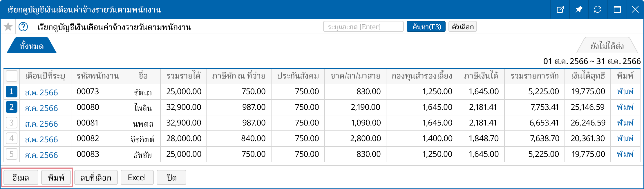
Task: Open ส.ค. 2566 link in row 2
Action: click(41, 108)
